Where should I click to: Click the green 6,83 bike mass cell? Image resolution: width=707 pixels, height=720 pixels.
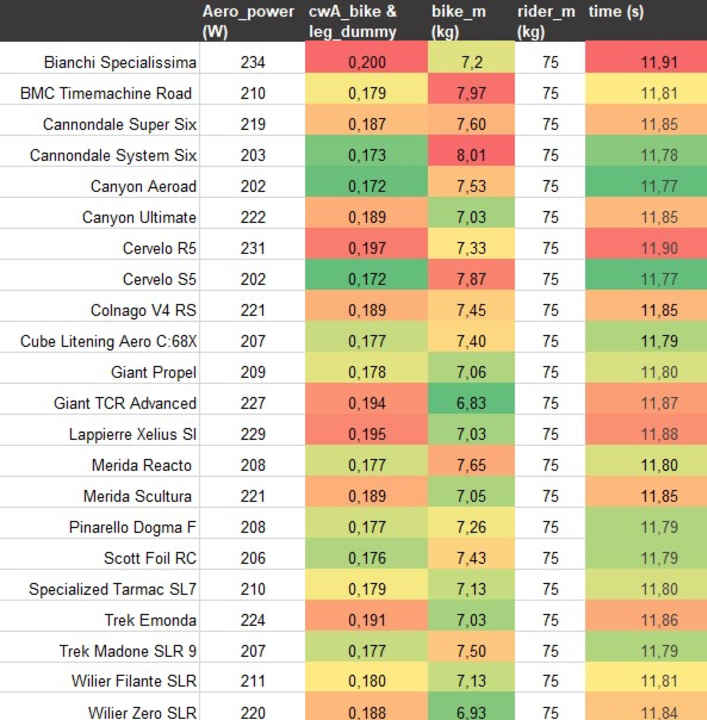pyautogui.click(x=470, y=403)
